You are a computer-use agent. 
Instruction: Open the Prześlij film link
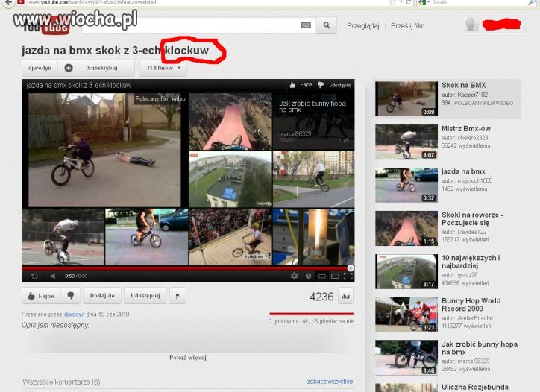tap(407, 26)
